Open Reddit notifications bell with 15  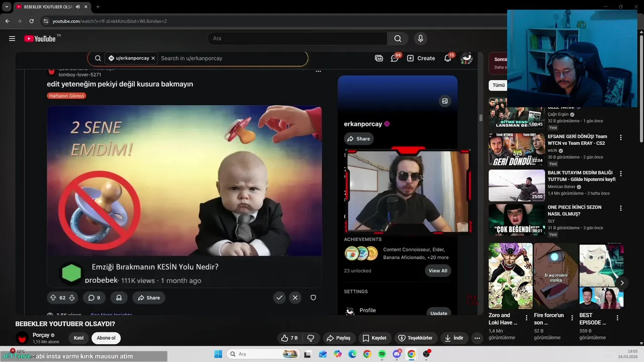pos(448,58)
